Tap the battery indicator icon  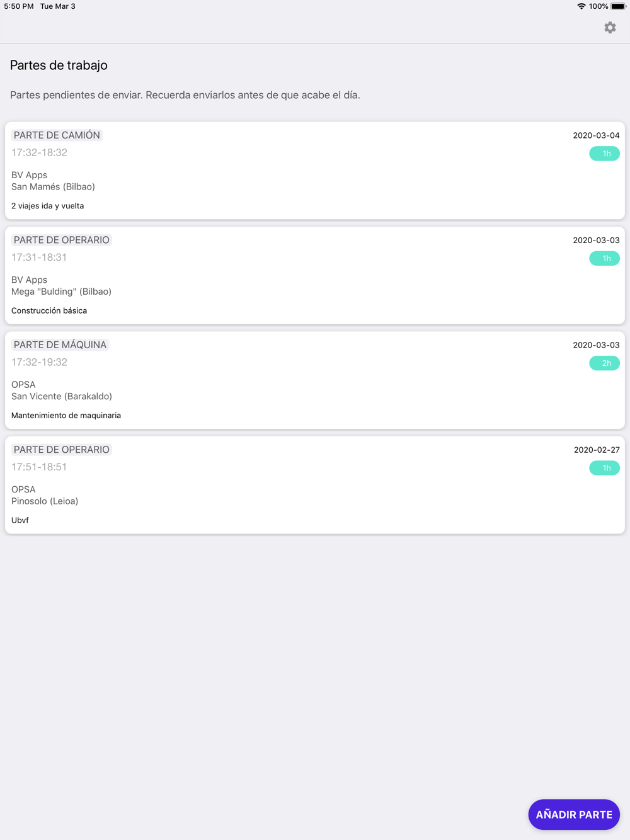618,6
